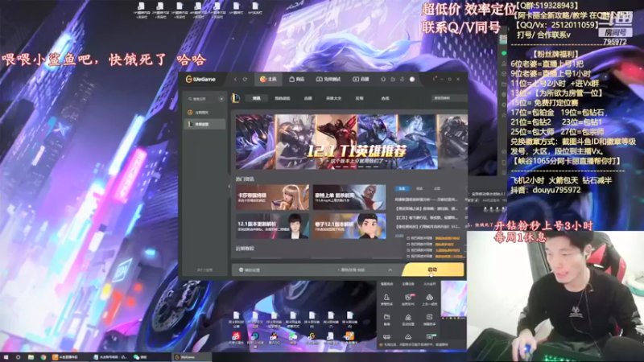Open the 英雄大全 champions sub-tab
The height and width of the screenshot is (362, 644).
(333, 98)
